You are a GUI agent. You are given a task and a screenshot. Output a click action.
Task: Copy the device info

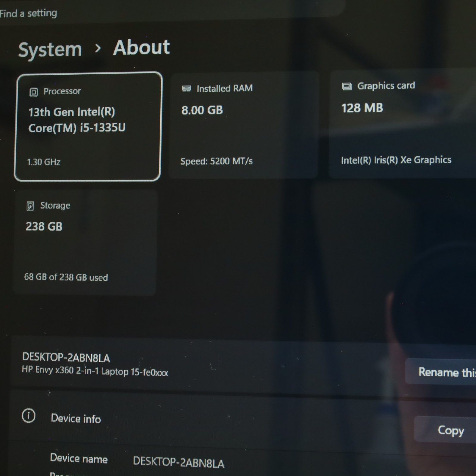tap(446, 430)
